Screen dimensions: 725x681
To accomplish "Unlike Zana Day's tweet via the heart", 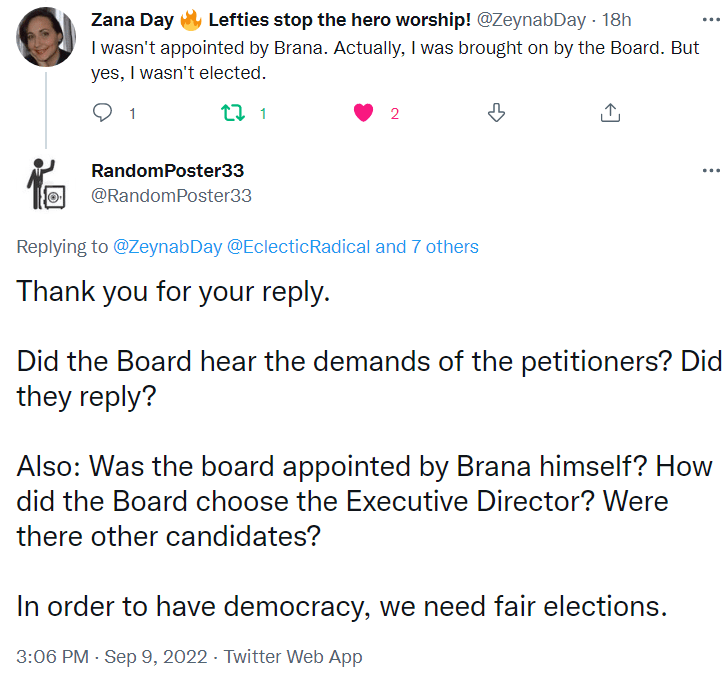I will pos(364,113).
